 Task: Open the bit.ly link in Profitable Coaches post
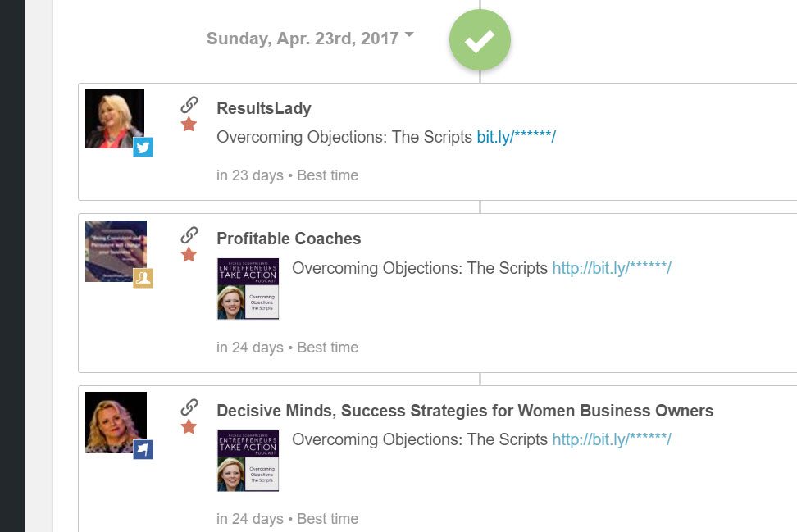[x=612, y=268]
